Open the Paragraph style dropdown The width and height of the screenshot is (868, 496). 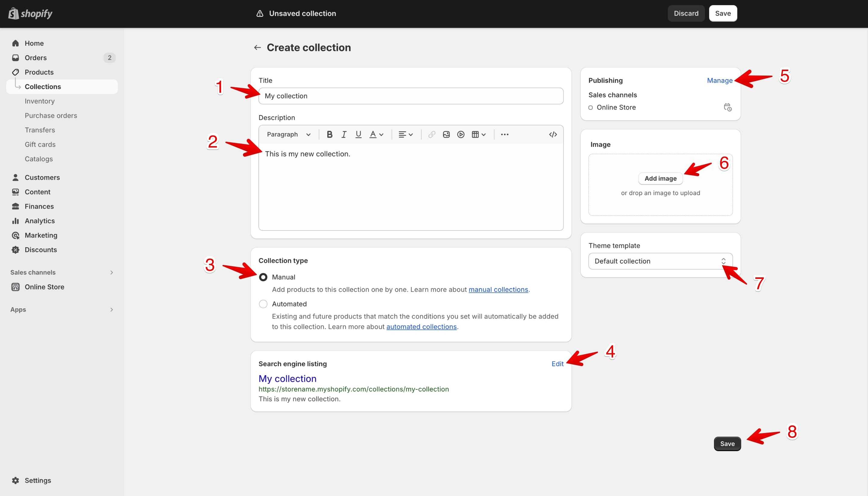(288, 135)
